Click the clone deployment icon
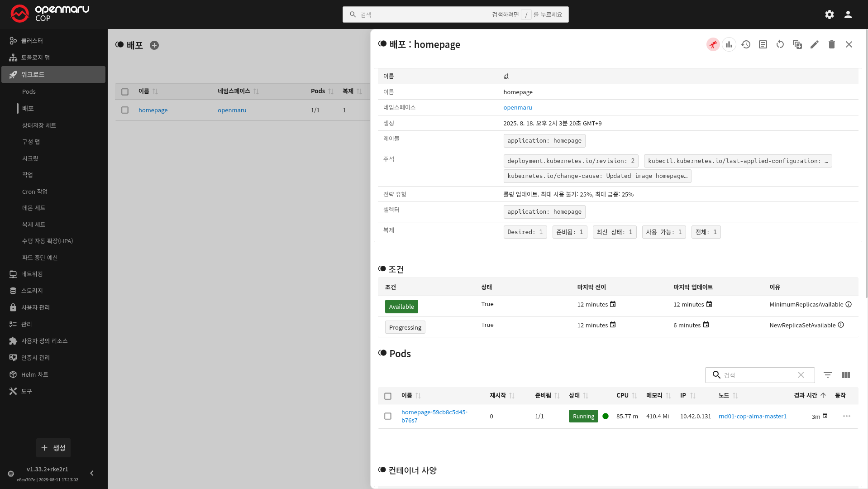868x489 pixels. 797,44
